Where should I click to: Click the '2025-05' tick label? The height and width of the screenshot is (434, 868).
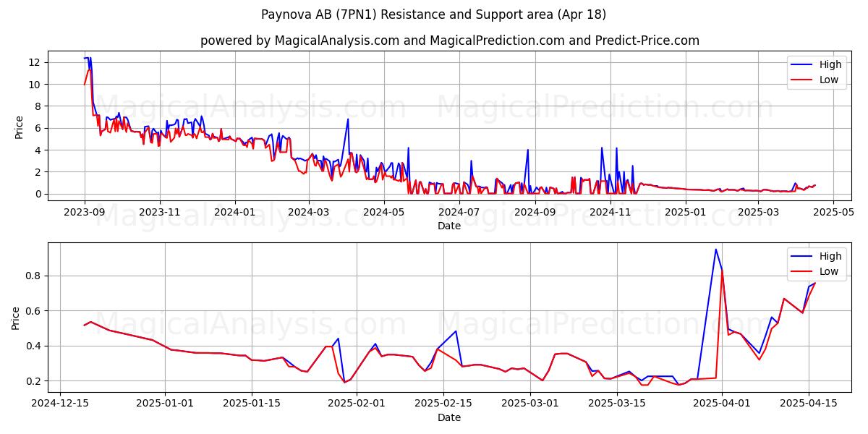[832, 212]
